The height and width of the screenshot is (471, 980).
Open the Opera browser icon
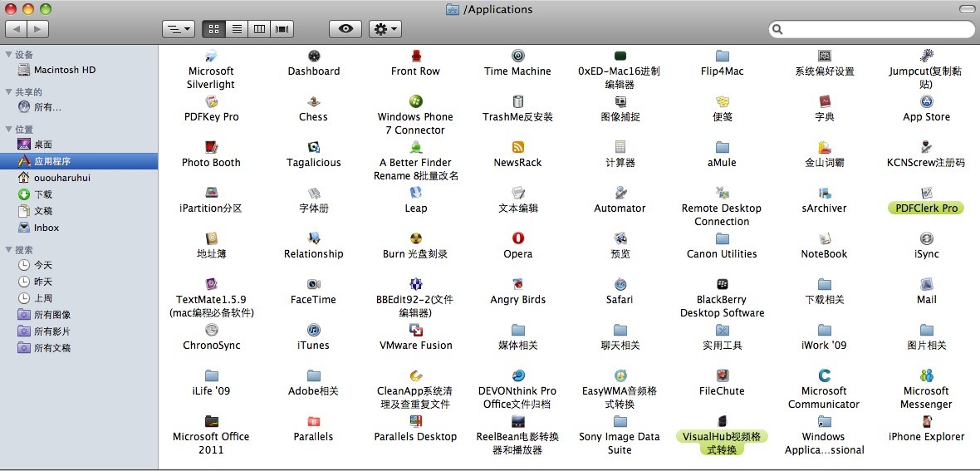[517, 239]
